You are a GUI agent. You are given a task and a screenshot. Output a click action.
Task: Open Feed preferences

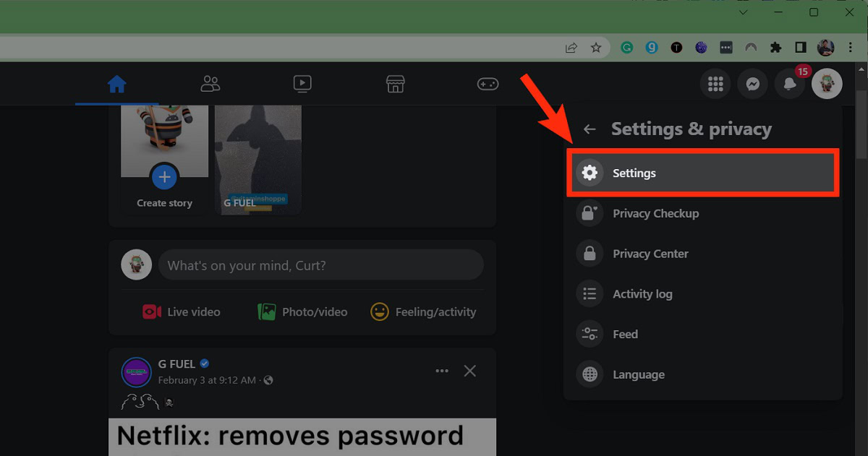click(703, 334)
